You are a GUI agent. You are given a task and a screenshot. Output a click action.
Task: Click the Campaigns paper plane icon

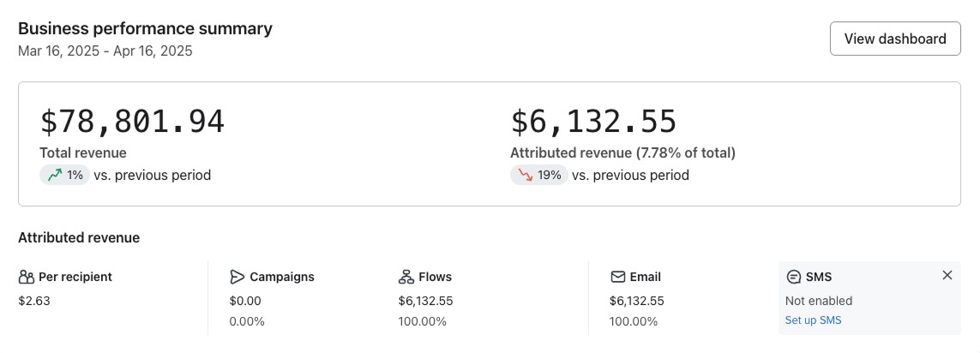[237, 277]
